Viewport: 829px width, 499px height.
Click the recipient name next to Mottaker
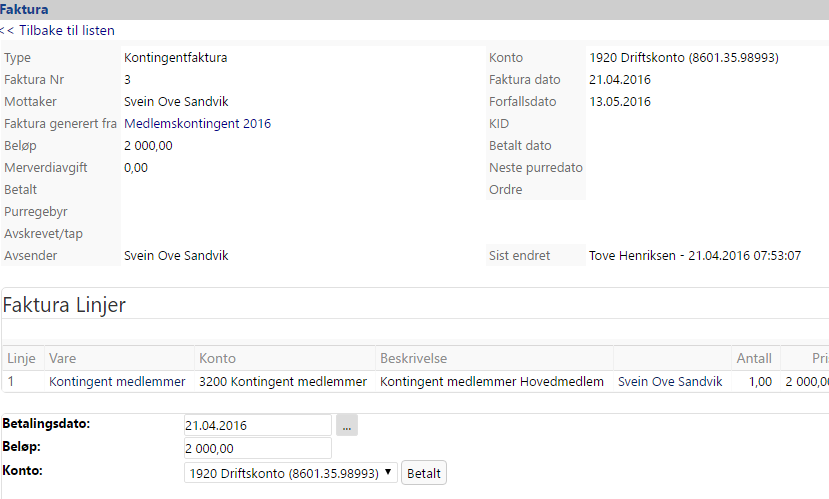pos(176,102)
